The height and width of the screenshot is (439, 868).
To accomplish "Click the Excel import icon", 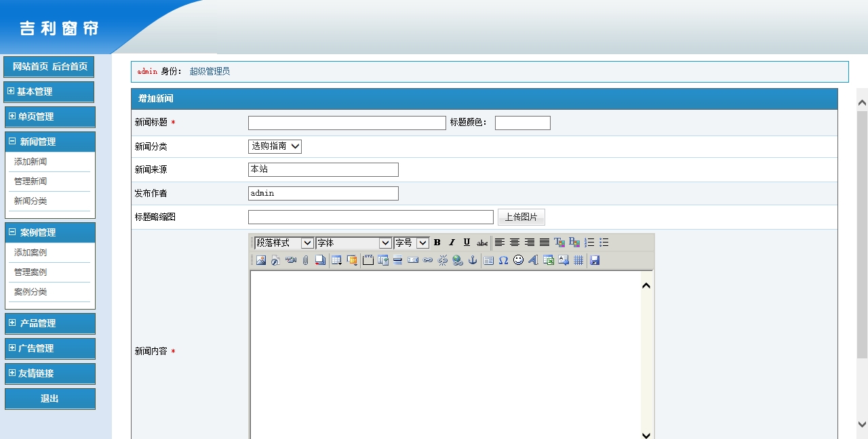I will [549, 260].
